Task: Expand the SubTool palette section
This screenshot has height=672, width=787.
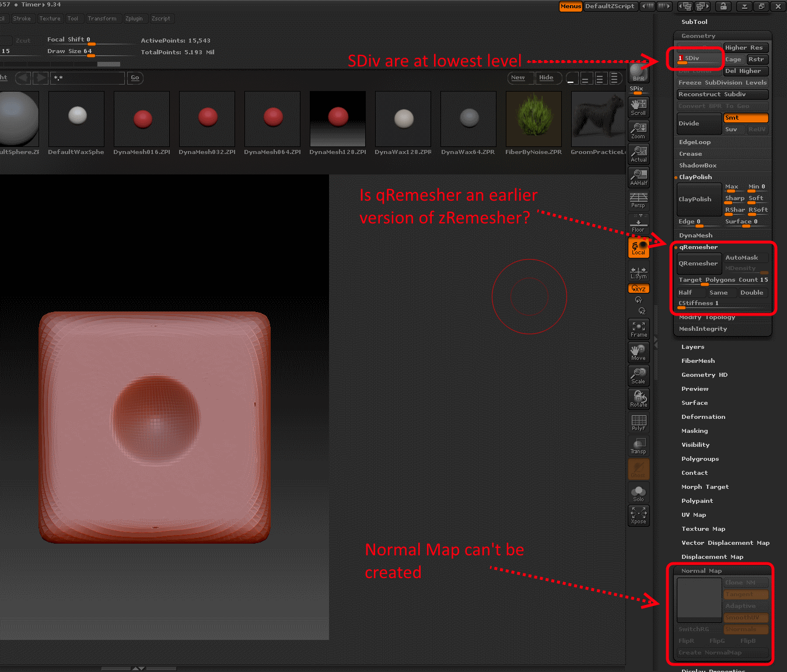Action: (x=694, y=22)
